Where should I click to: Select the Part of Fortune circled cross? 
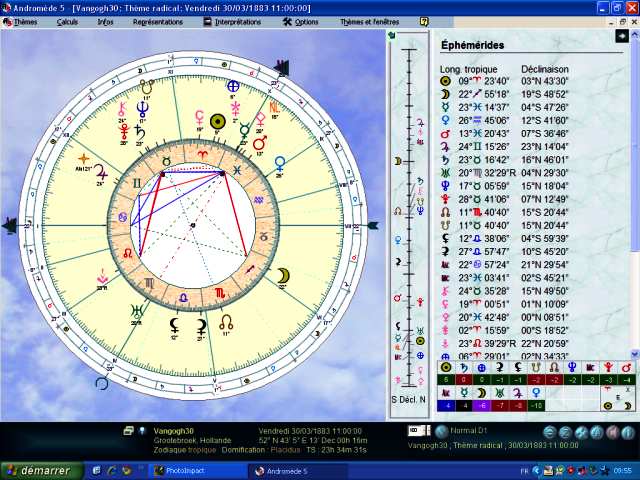coord(233,87)
